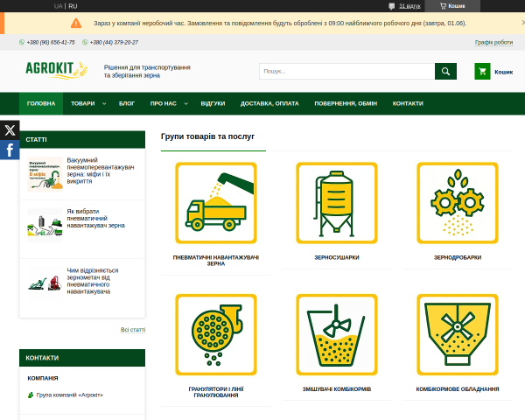Read article Чим відрізняється зернометач

[x=93, y=281]
